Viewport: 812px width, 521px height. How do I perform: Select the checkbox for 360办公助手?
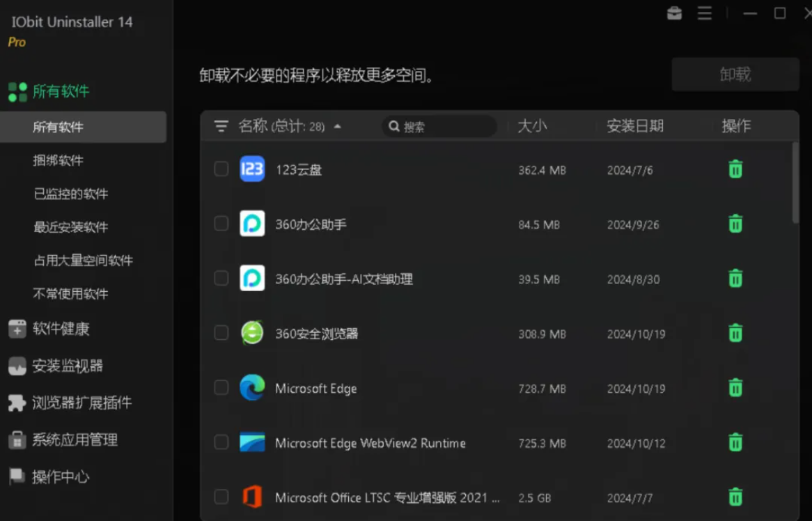click(221, 223)
